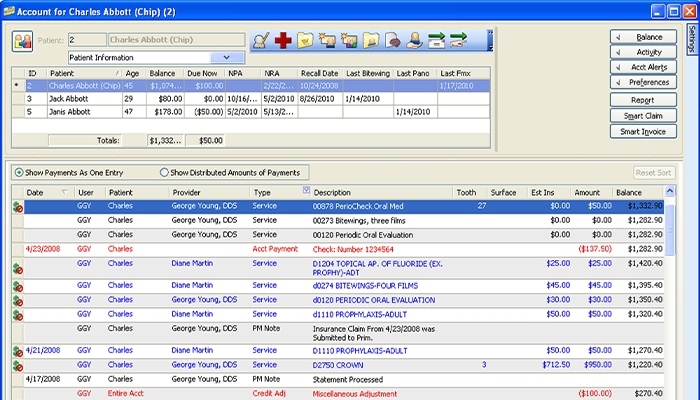Click the Report button
Screen dimensions: 700x400
tap(644, 101)
